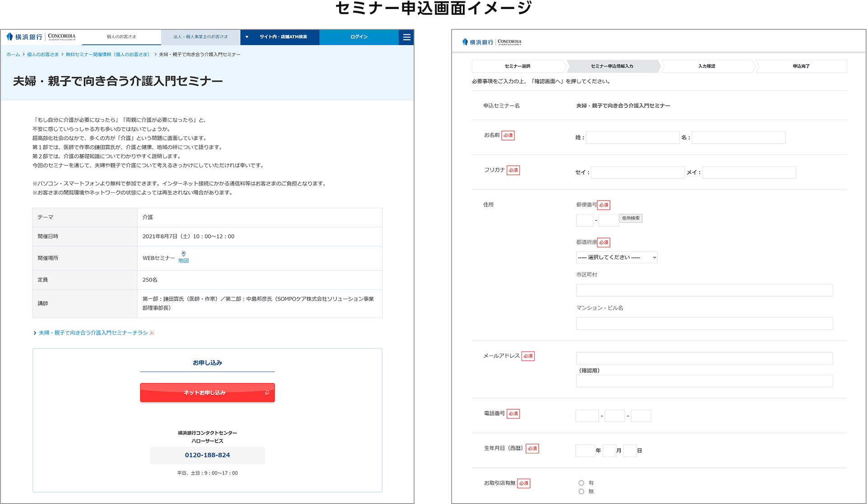The image size is (867, 504).
Task: Click the 姓 name input field
Action: (x=633, y=138)
